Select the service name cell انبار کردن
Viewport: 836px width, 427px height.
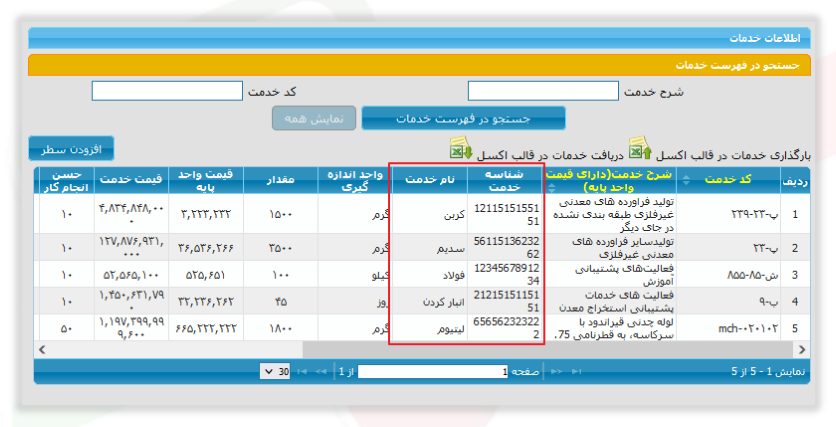point(444,302)
